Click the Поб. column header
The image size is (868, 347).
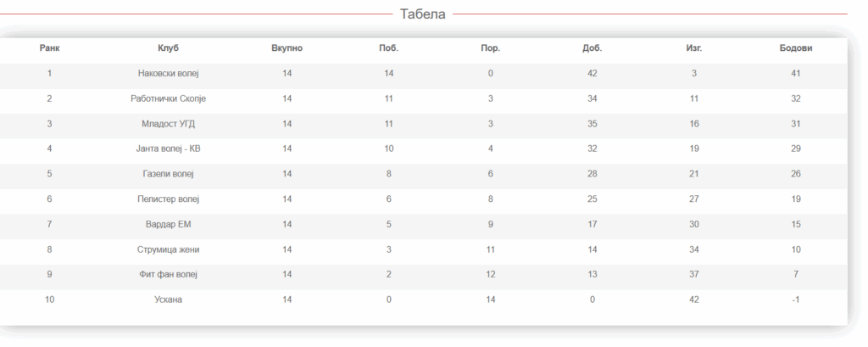coord(389,48)
